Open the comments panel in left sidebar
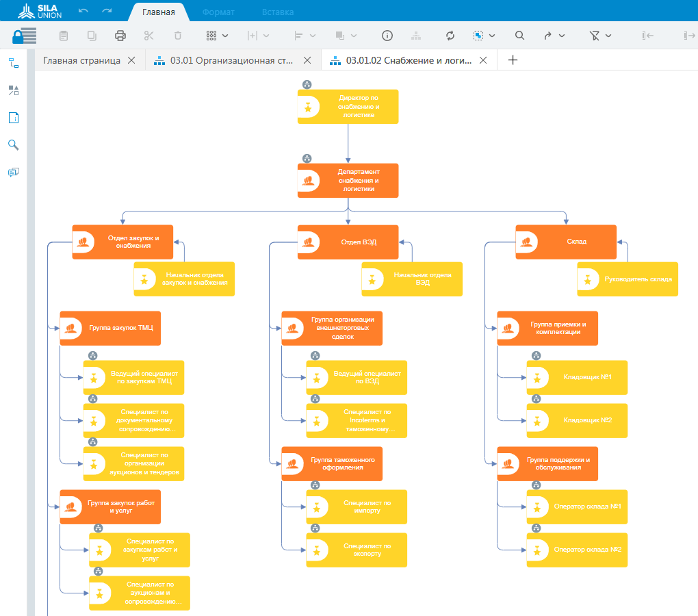This screenshot has width=698, height=616. [x=14, y=172]
